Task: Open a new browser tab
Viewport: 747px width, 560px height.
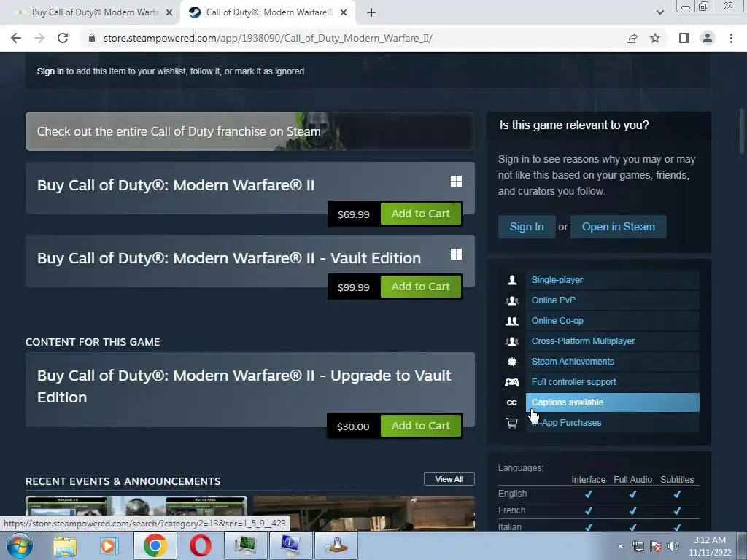Action: tap(371, 12)
